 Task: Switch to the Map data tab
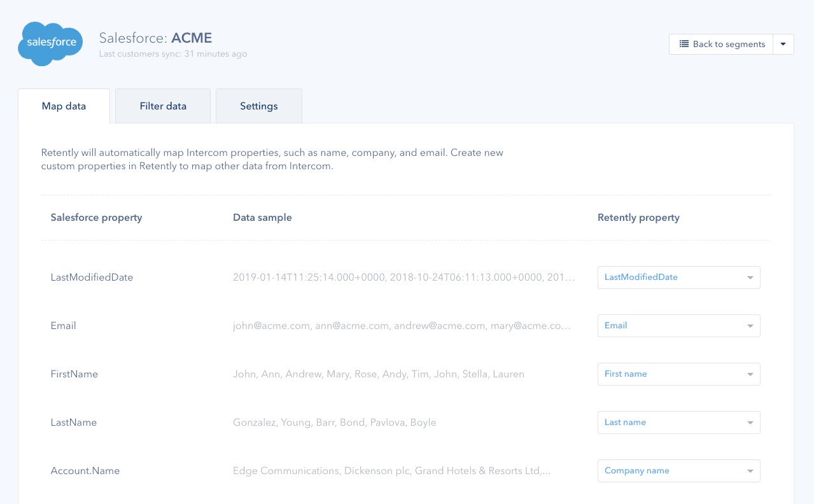point(64,106)
